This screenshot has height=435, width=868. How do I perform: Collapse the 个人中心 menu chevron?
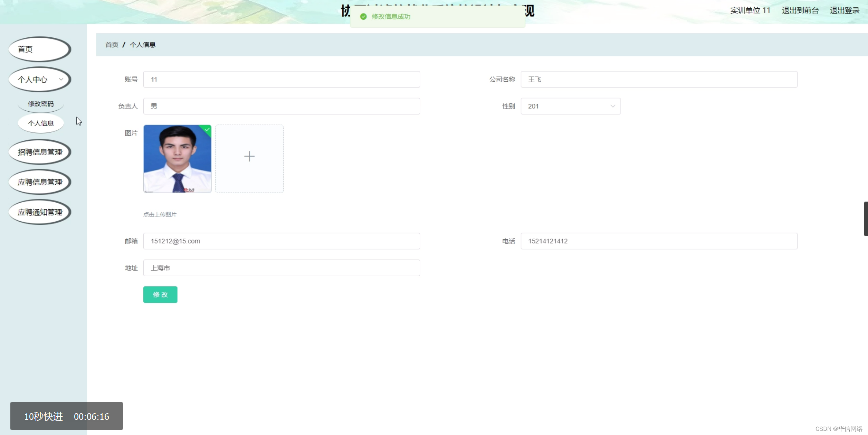point(61,79)
